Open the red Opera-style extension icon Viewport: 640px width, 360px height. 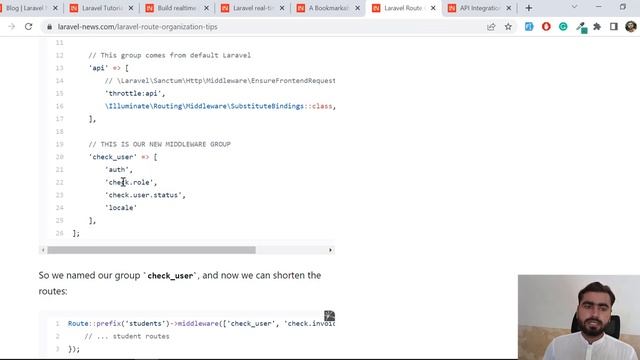546,27
